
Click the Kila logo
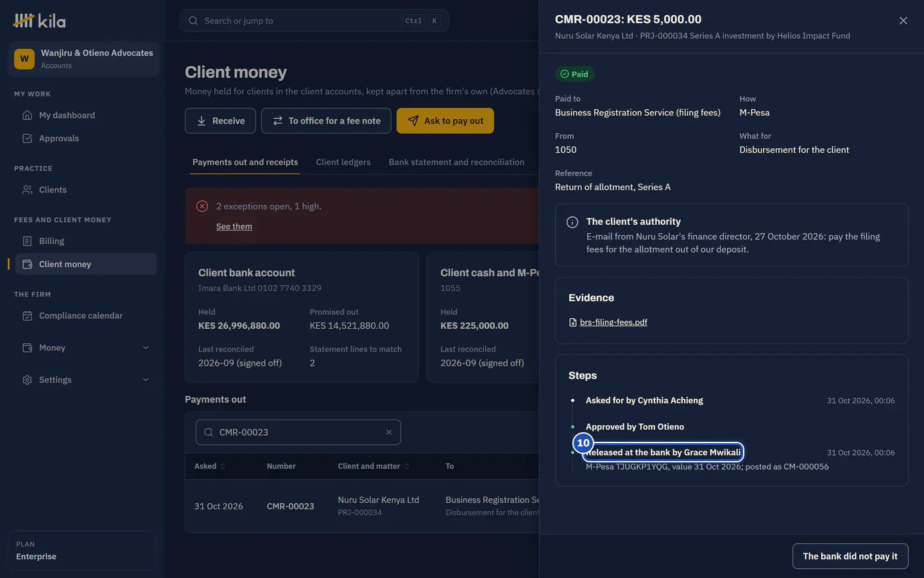click(x=39, y=21)
